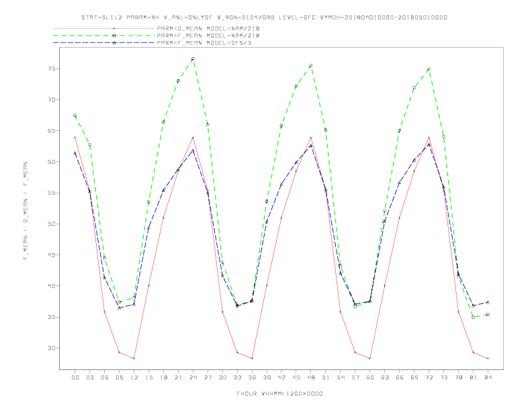Click x-axis tick label 39
This screenshot has width=532, height=411.
point(267,377)
